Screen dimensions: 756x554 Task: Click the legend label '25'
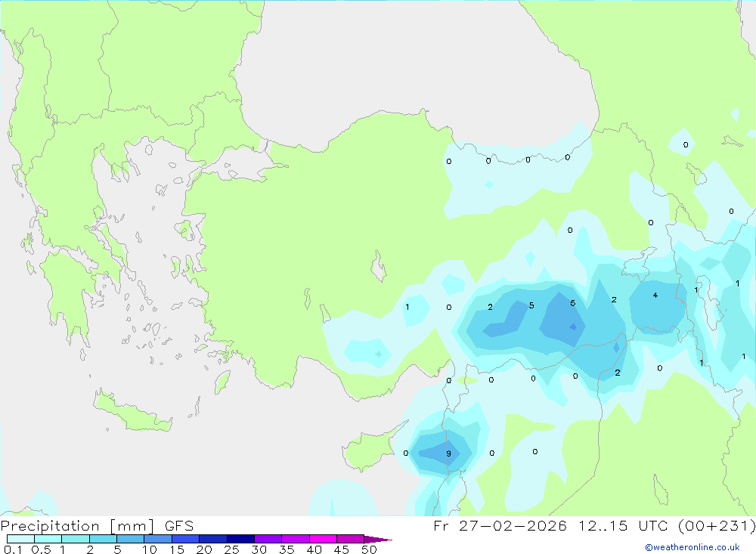point(231,549)
